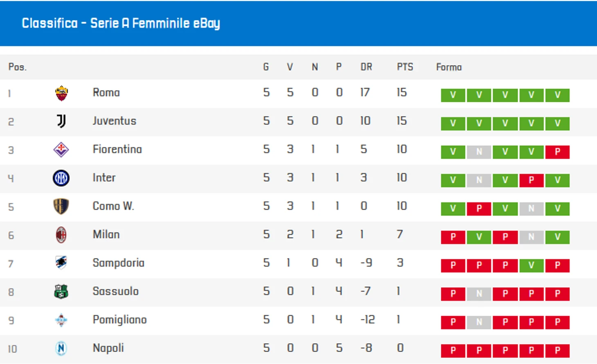
Task: Select the Fiorentina club badge
Action: [x=61, y=150]
